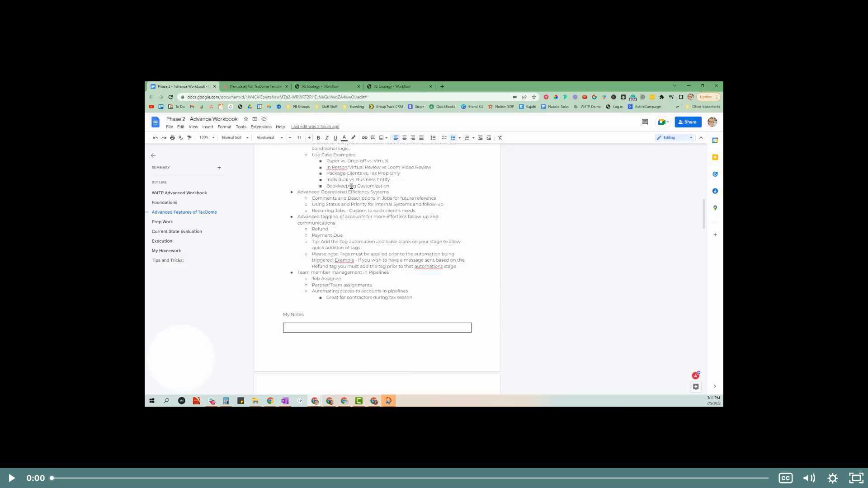Select the Paint format tool
Screen dimensions: 868x488
(189, 138)
